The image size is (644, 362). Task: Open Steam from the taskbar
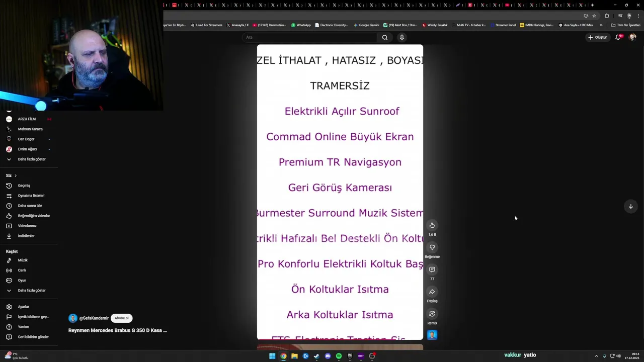(x=316, y=356)
